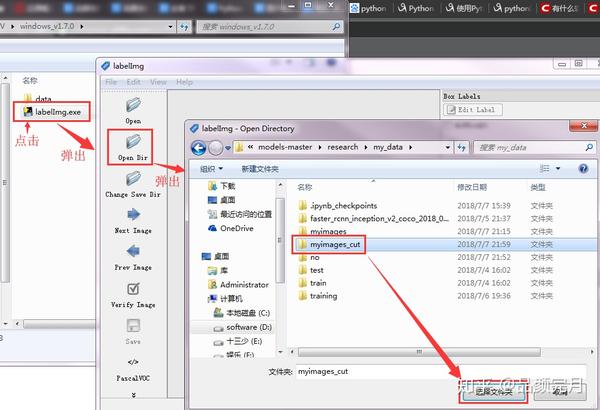Go to Next Image in labelImg
The image size is (600, 410).
click(x=133, y=221)
